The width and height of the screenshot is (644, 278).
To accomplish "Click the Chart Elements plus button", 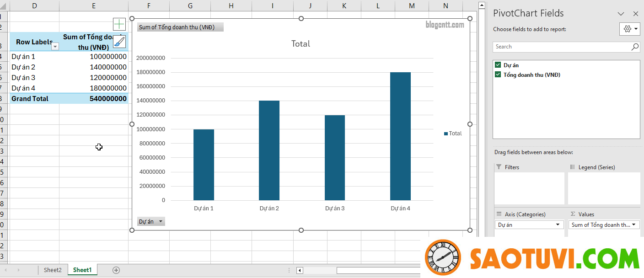I will tap(119, 24).
